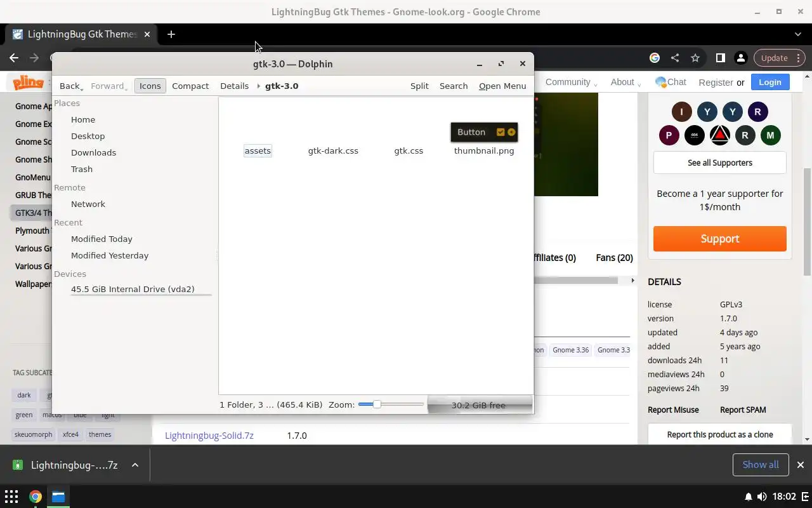
Task: Switch to Icons view mode
Action: click(150, 86)
